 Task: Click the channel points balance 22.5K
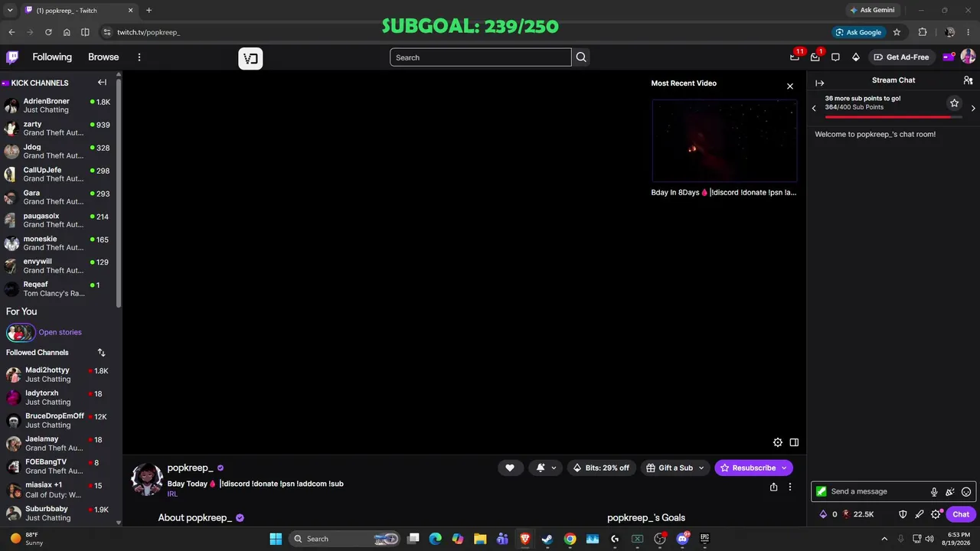pos(858,514)
